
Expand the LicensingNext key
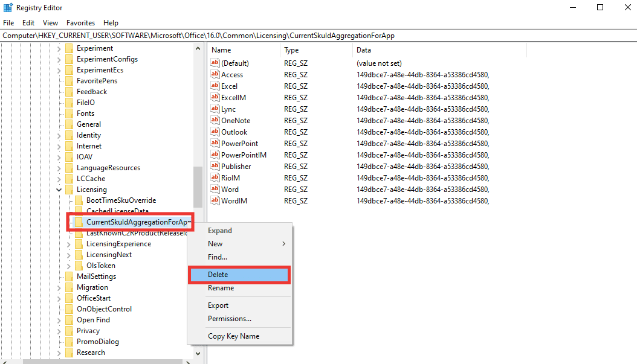(x=69, y=255)
